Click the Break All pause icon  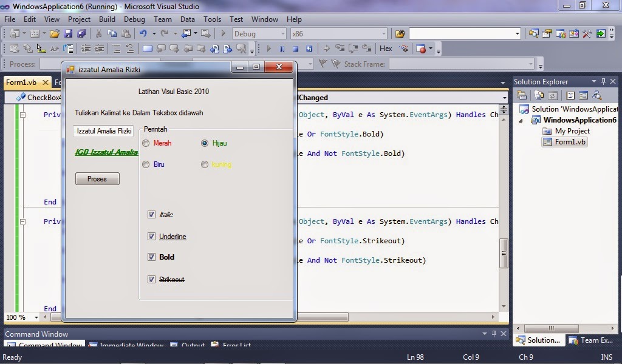coord(282,48)
